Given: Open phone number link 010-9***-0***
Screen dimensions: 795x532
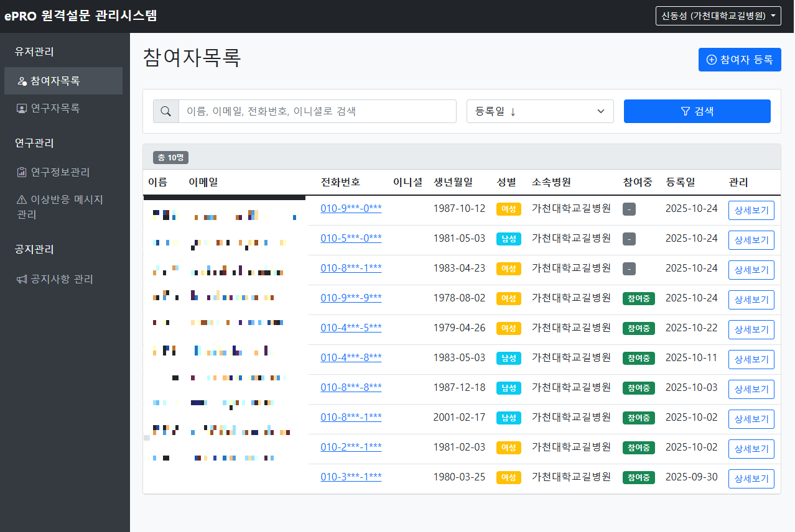Looking at the screenshot, I should point(350,208).
